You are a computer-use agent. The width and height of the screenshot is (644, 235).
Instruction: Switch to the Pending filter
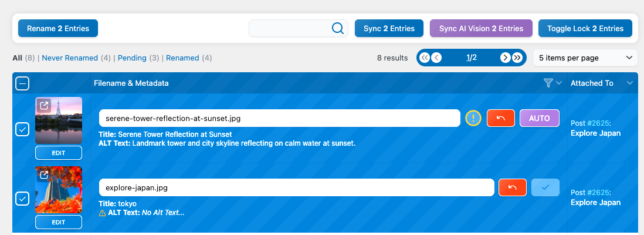click(x=131, y=58)
